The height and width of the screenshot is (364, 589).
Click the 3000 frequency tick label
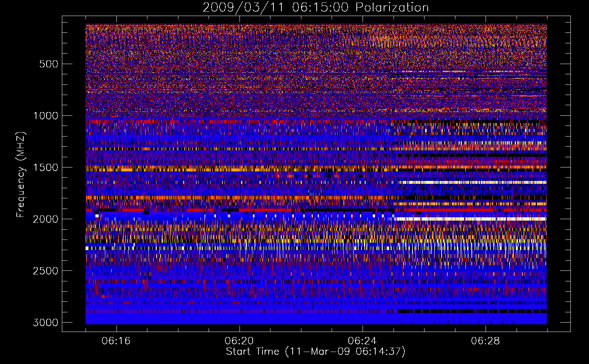pyautogui.click(x=46, y=323)
